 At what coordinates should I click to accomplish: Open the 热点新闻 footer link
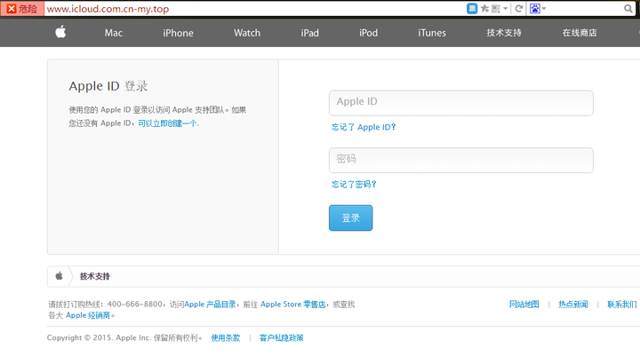(573, 305)
